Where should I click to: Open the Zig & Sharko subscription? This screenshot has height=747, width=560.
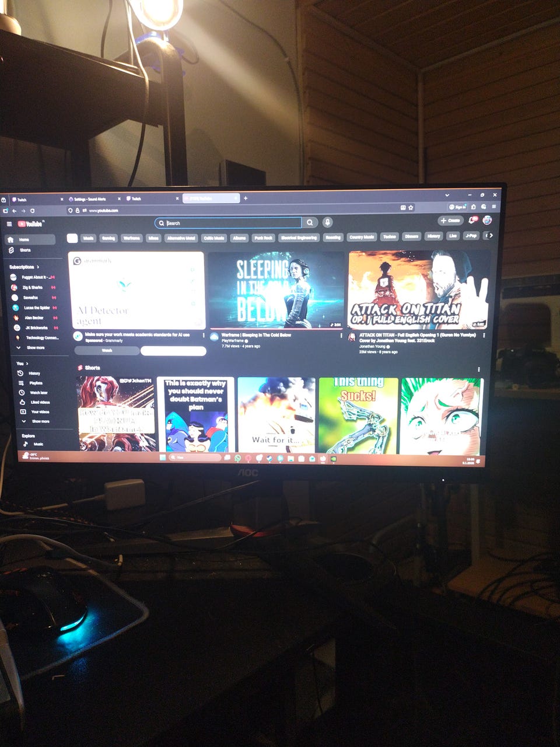pos(34,288)
